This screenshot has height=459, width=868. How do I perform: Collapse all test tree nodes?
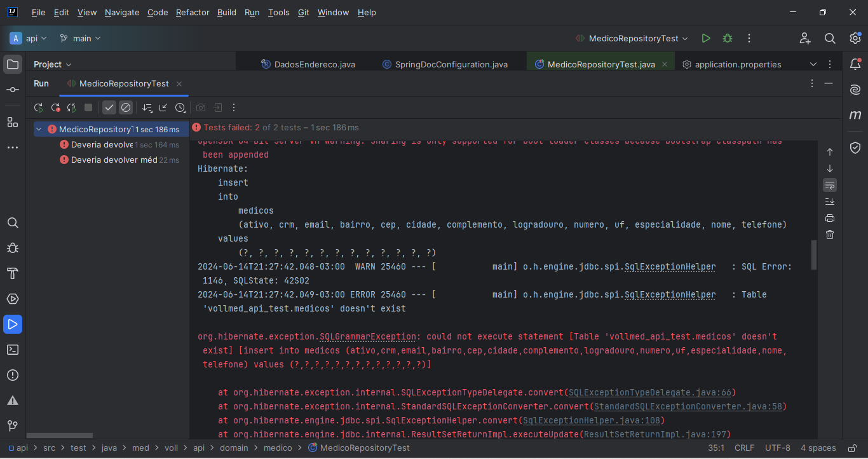coord(164,107)
